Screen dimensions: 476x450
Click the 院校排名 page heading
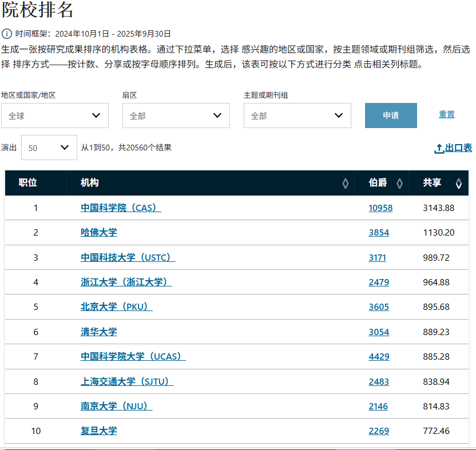[37, 10]
